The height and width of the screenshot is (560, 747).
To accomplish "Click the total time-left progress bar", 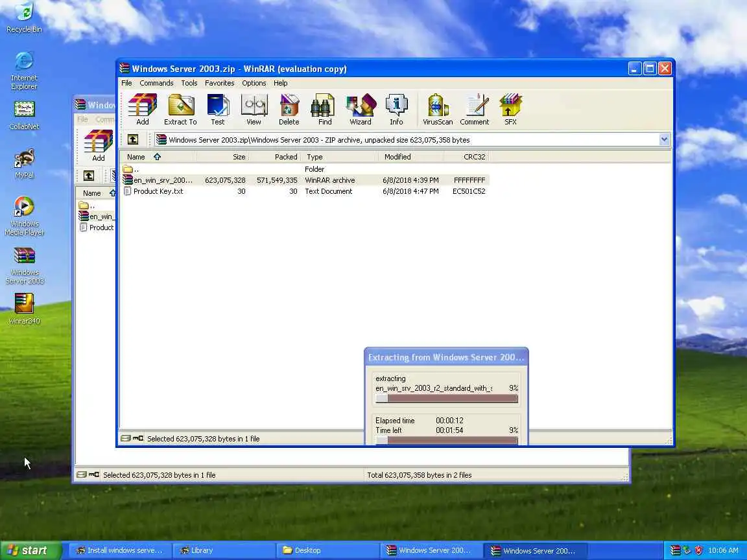I will point(446,441).
